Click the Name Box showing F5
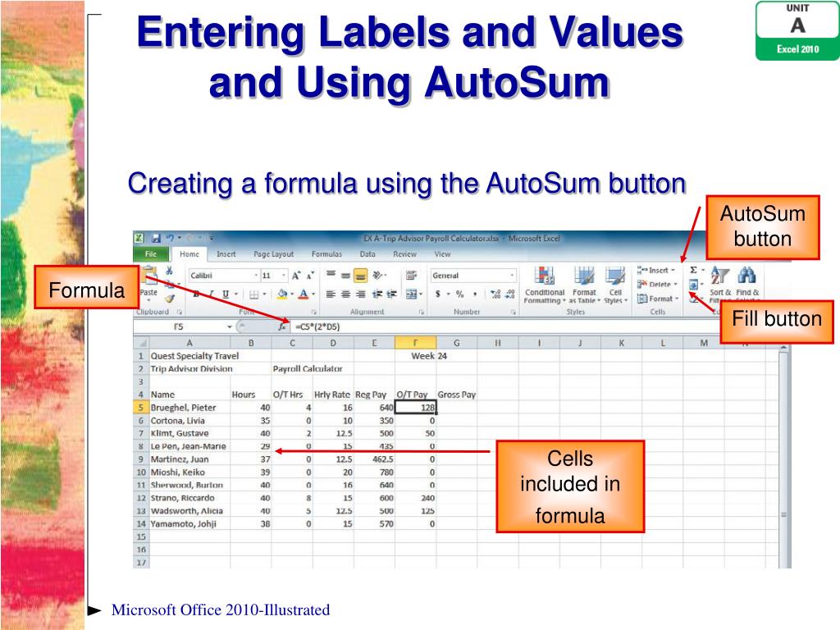840x630 pixels. pyautogui.click(x=179, y=326)
